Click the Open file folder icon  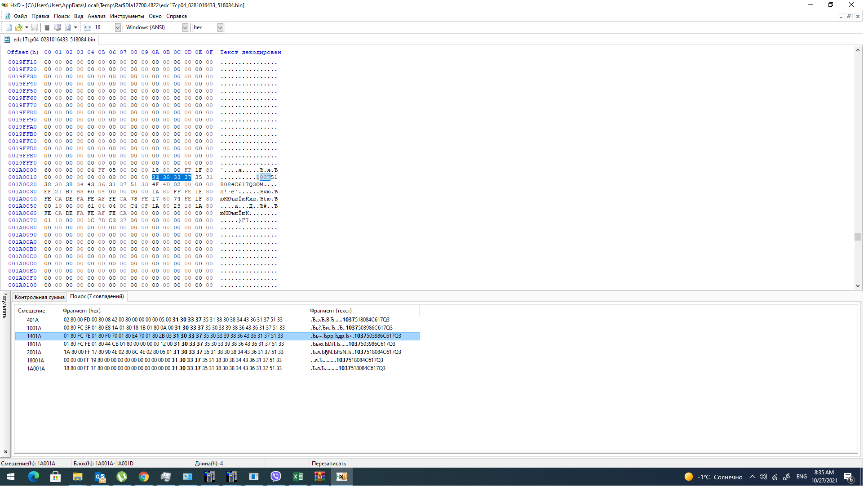click(x=18, y=28)
